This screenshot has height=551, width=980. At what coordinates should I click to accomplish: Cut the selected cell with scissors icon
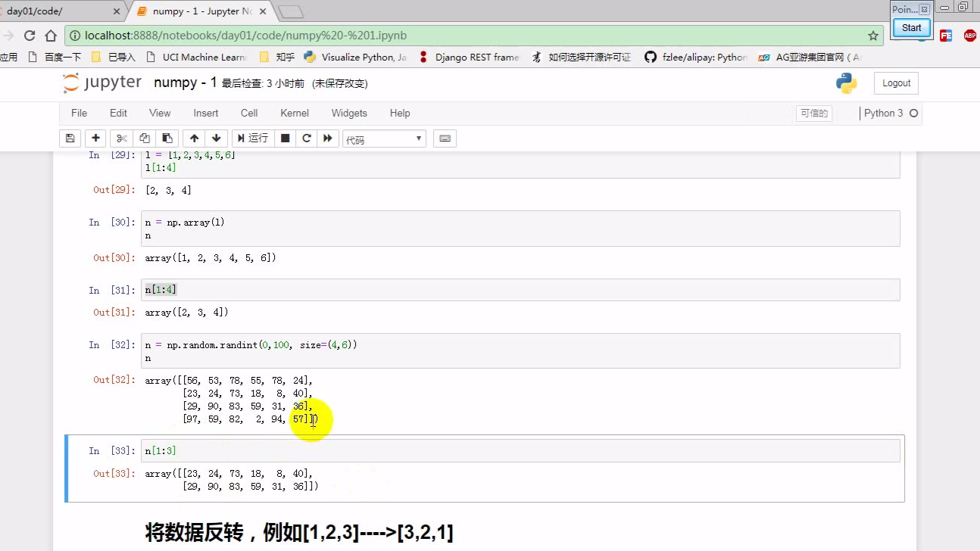tap(121, 139)
